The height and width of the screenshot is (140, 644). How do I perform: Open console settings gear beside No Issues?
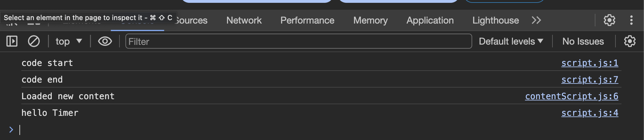point(630,41)
